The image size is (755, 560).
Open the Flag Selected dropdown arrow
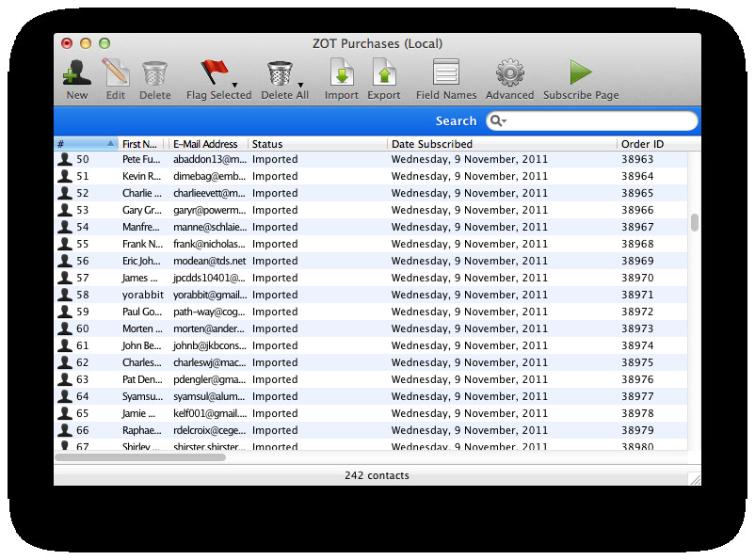(x=235, y=85)
